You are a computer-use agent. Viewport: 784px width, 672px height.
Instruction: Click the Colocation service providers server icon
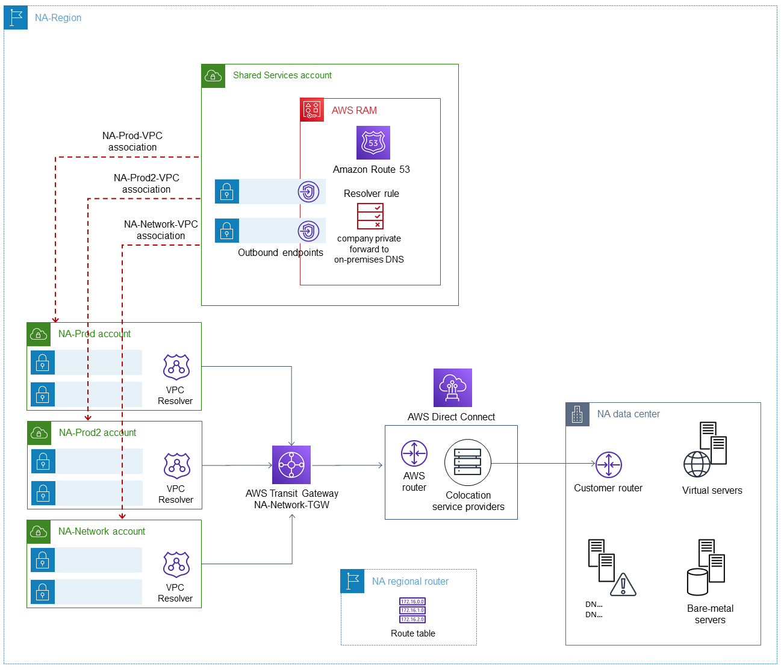[x=468, y=462]
